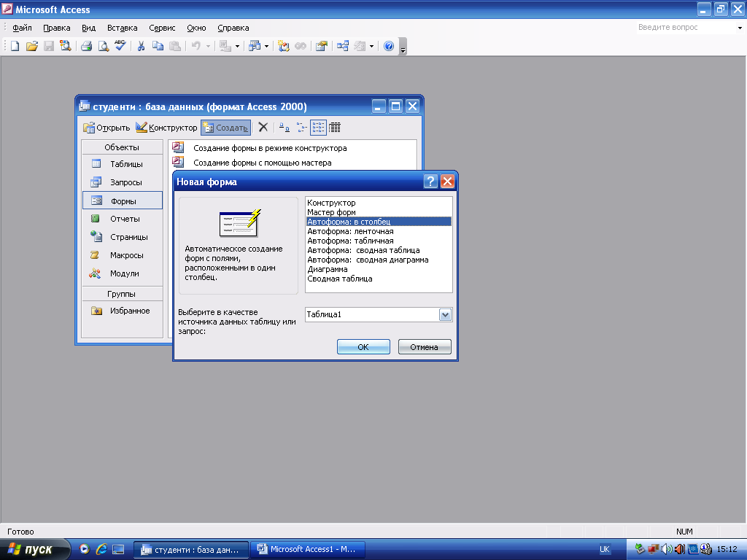This screenshot has width=747, height=560.
Task: Select Страницы in the Objects pane
Action: point(123,237)
